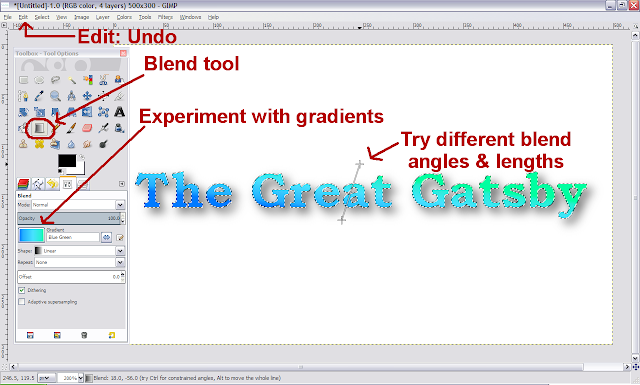Select the Dodge/Burn tool
This screenshot has width=640, height=385.
(x=103, y=144)
